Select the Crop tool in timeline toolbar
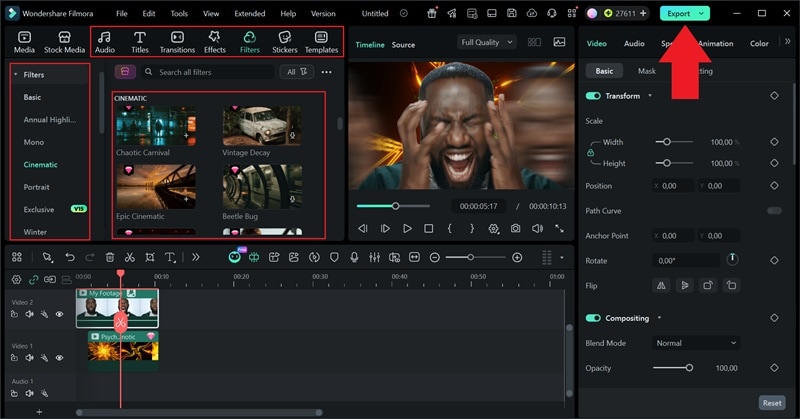 click(x=149, y=257)
